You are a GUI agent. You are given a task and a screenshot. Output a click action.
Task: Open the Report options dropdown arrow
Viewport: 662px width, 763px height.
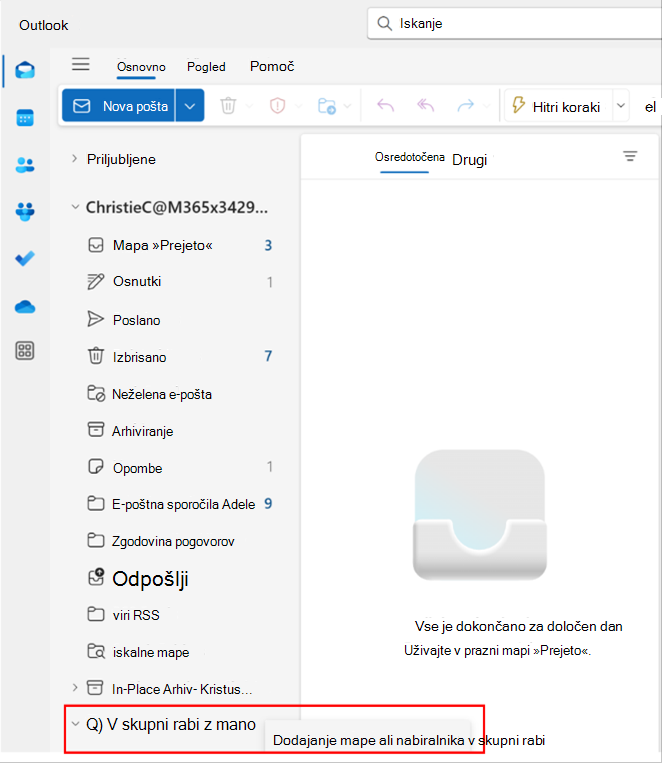298,106
